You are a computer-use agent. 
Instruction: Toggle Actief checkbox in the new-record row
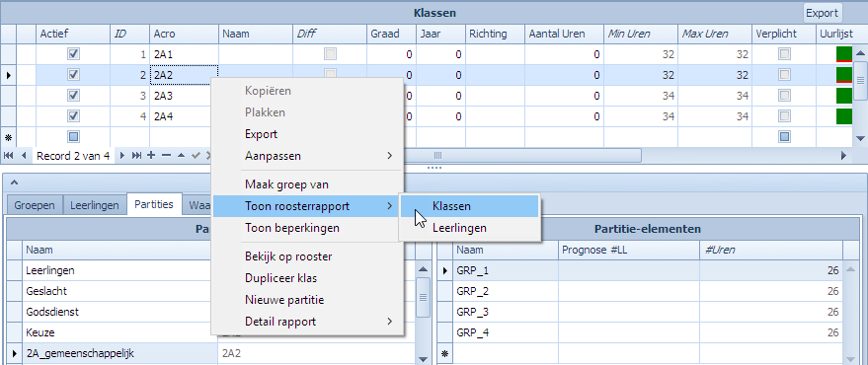pos(73,136)
